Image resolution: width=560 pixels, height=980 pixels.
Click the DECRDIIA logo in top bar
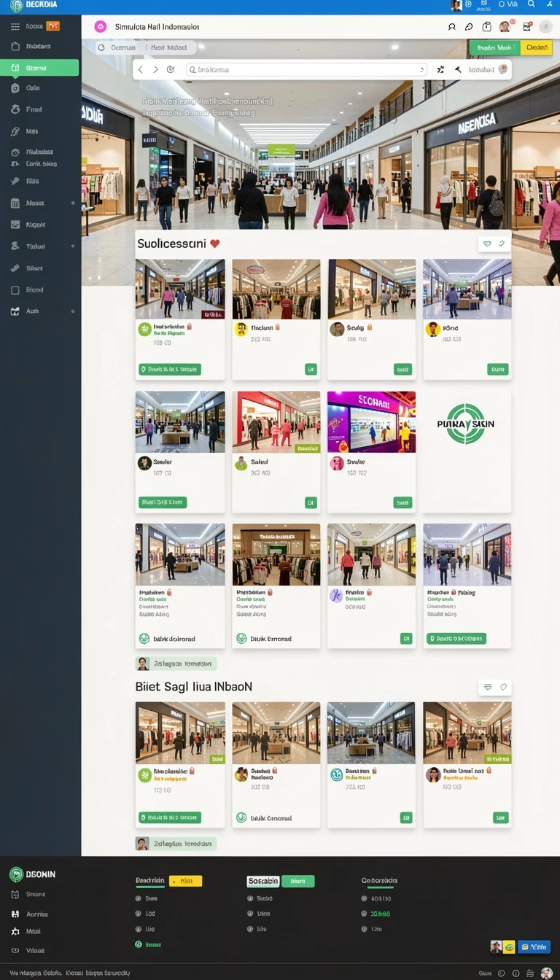click(x=34, y=5)
